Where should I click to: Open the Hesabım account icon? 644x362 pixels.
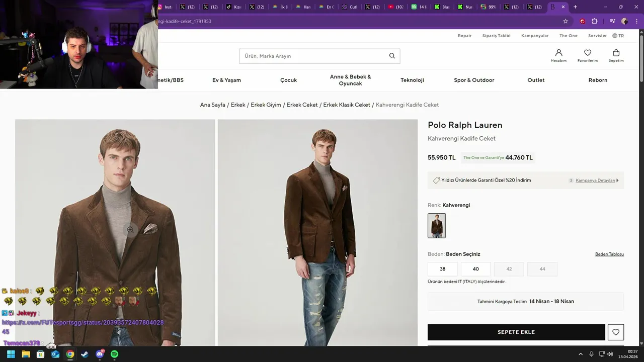[558, 56]
